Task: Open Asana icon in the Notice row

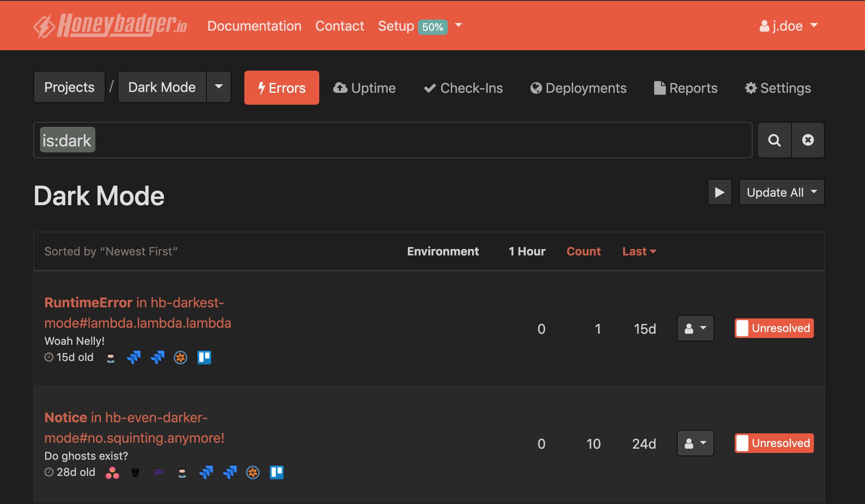Action: pyautogui.click(x=112, y=472)
